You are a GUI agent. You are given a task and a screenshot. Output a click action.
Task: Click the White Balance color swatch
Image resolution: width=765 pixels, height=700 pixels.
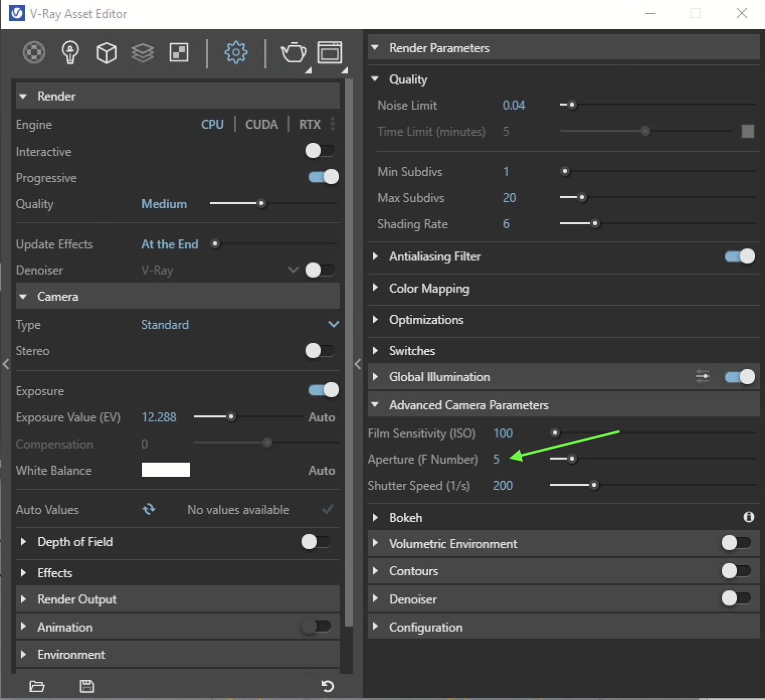tap(166, 470)
